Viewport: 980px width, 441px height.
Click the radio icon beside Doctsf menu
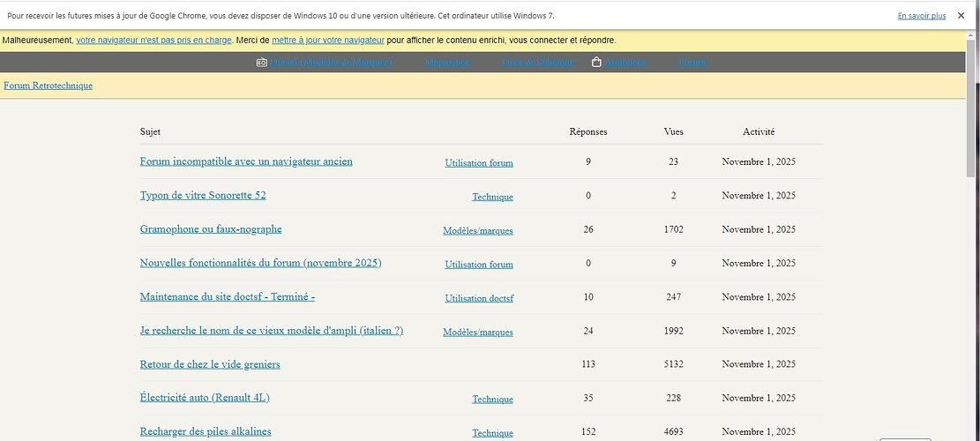[x=262, y=63]
